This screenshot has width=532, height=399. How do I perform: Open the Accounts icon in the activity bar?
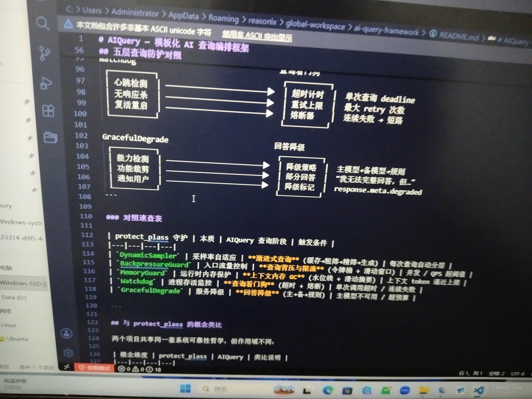pyautogui.click(x=66, y=333)
